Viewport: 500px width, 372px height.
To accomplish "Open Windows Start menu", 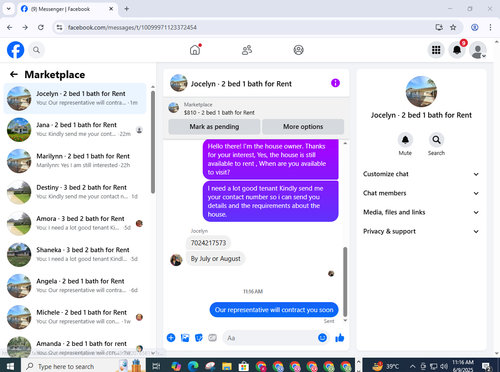I will pos(10,366).
